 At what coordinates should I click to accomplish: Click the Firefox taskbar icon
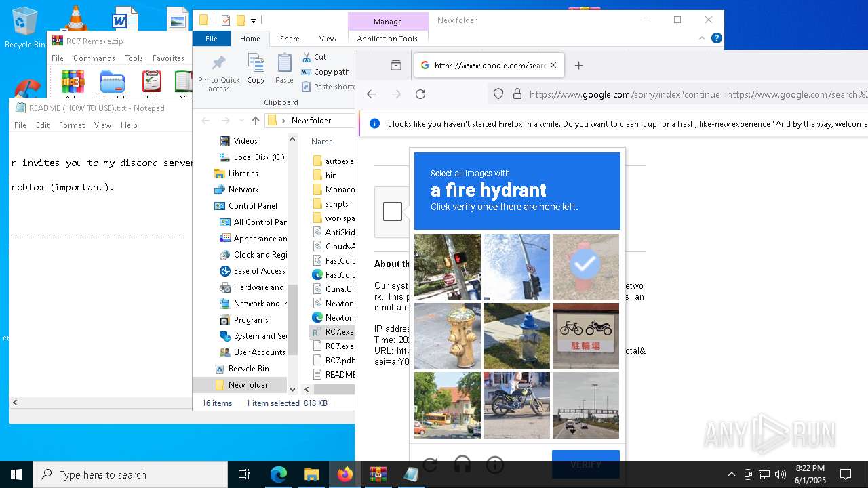point(345,474)
